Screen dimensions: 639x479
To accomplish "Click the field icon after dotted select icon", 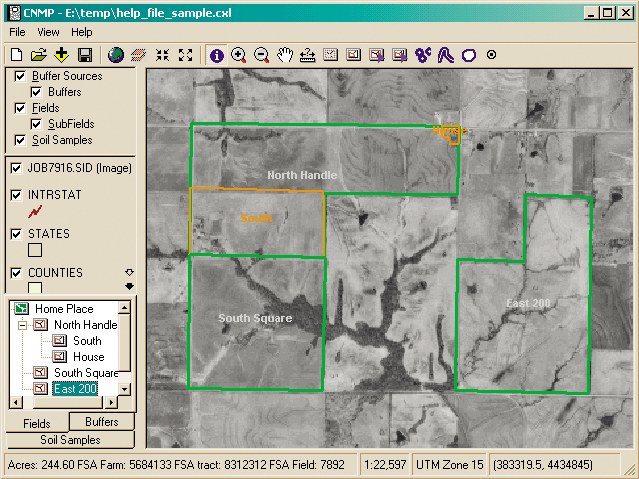I will pyautogui.click(x=353, y=55).
